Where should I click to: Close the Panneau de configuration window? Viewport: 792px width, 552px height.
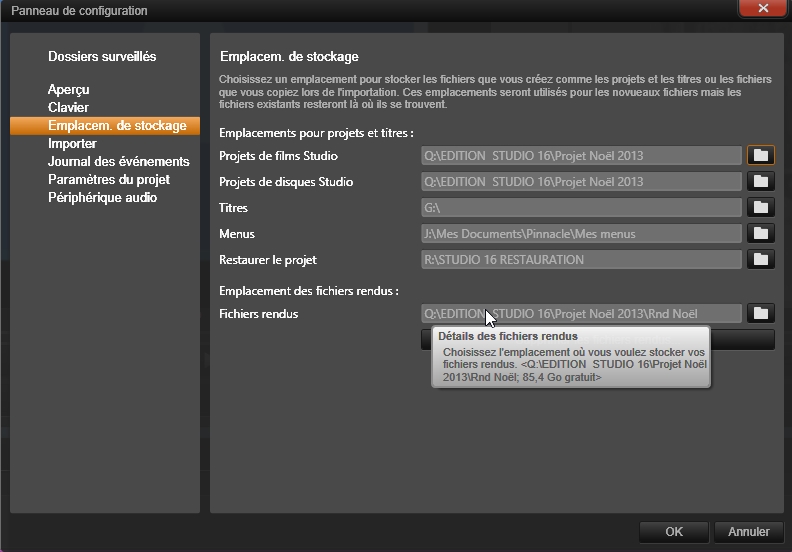coord(763,9)
